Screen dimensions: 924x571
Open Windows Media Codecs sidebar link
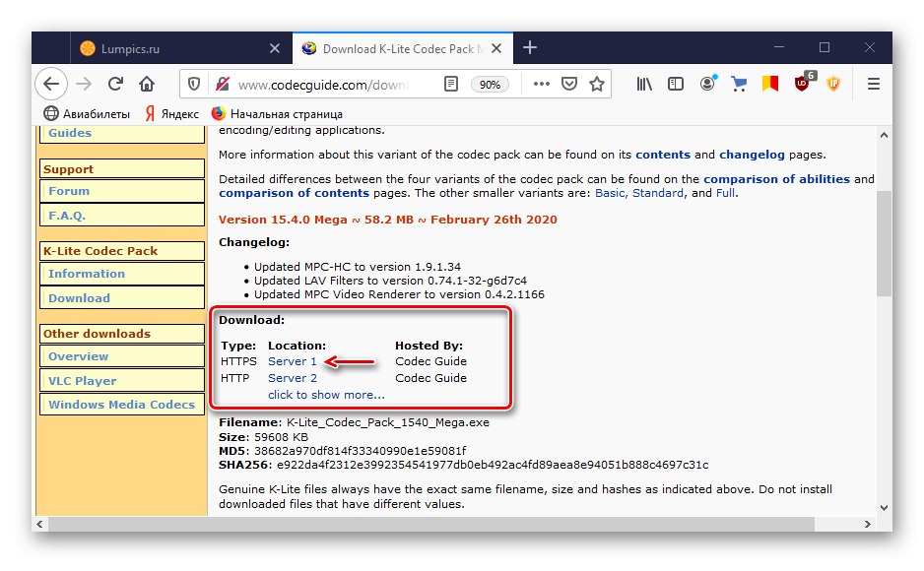pos(122,405)
